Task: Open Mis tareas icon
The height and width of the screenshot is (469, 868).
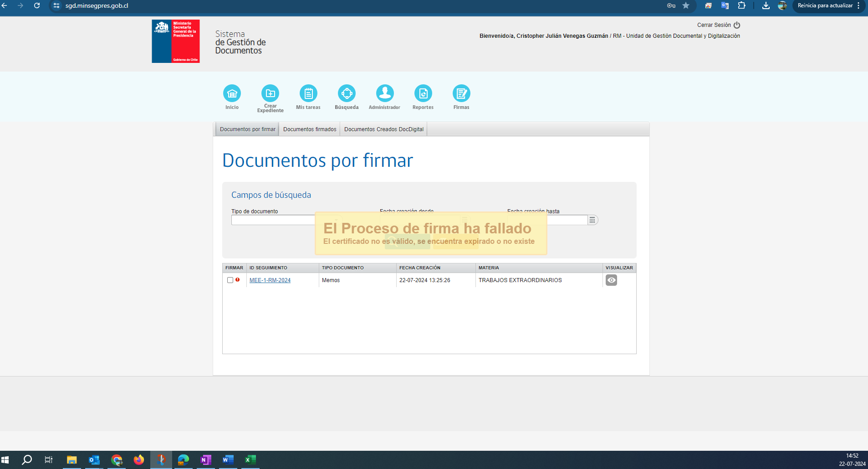Action: tap(308, 93)
